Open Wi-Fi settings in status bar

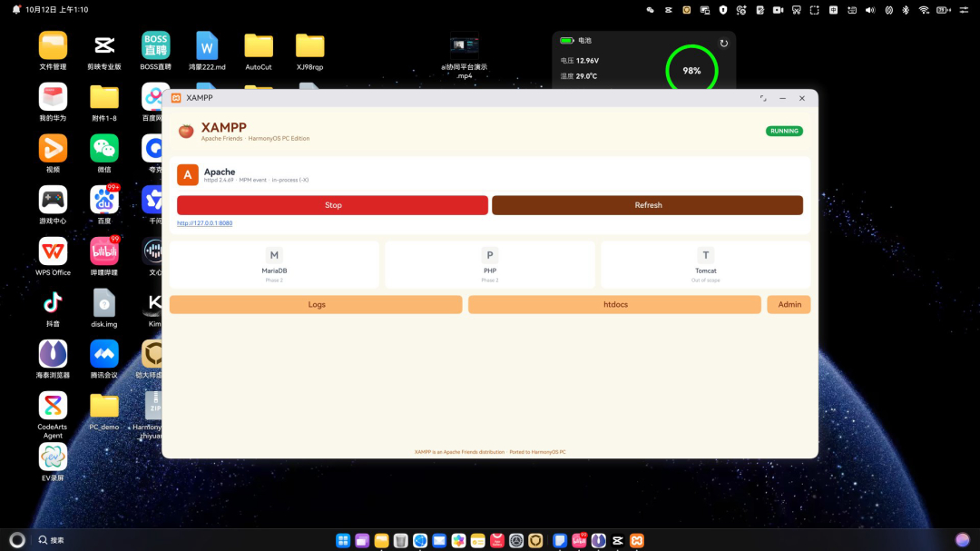pos(924,10)
